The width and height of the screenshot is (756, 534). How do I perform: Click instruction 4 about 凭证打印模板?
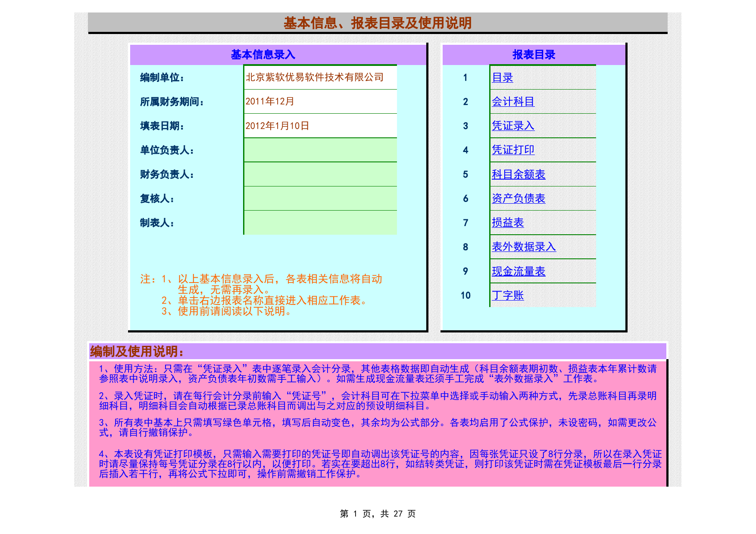[380, 464]
